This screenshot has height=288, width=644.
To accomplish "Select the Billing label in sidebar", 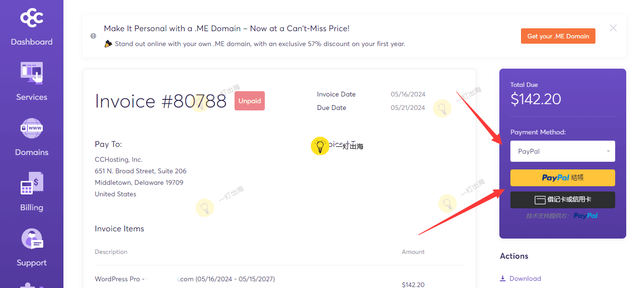I will [32, 207].
